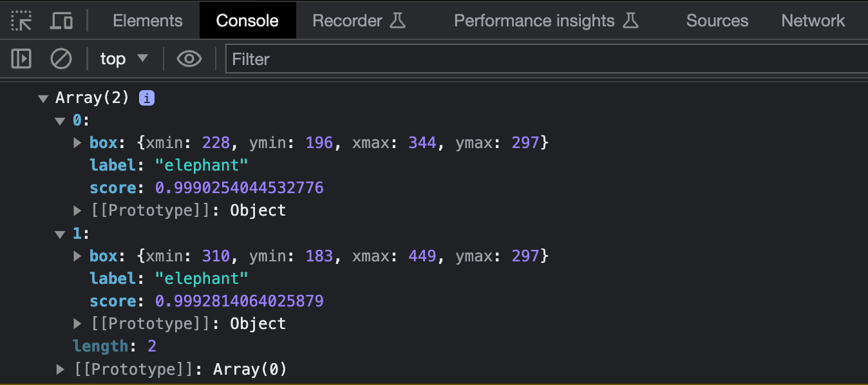Show the console sidebar
The image size is (868, 385).
(21, 59)
